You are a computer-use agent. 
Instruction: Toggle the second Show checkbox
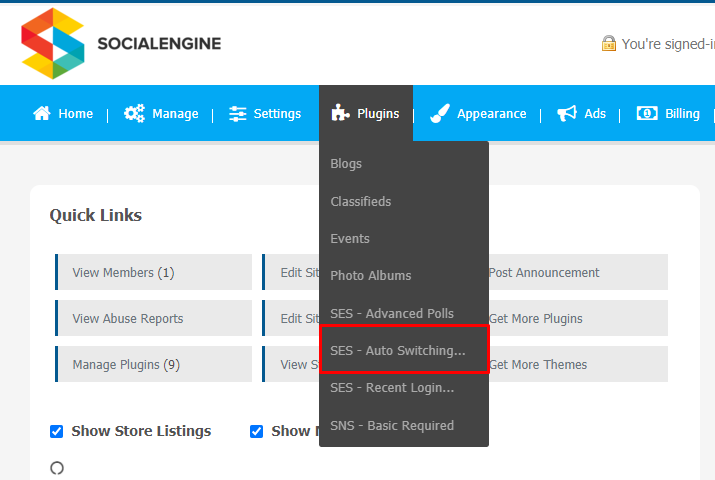[x=256, y=431]
